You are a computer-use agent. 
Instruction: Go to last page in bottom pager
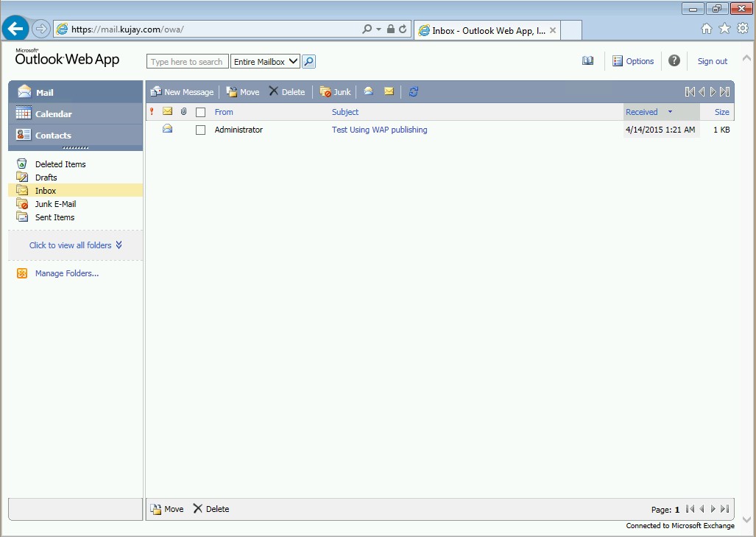(x=724, y=509)
